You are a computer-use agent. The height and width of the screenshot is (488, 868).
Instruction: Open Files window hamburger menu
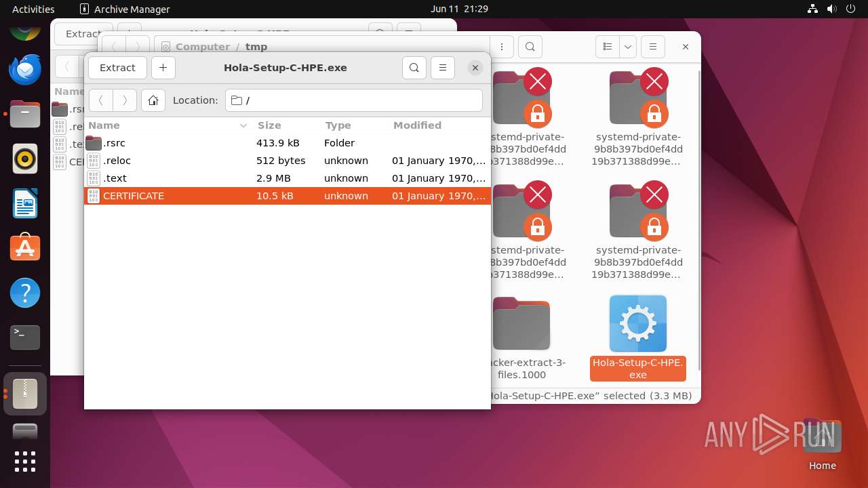[653, 47]
